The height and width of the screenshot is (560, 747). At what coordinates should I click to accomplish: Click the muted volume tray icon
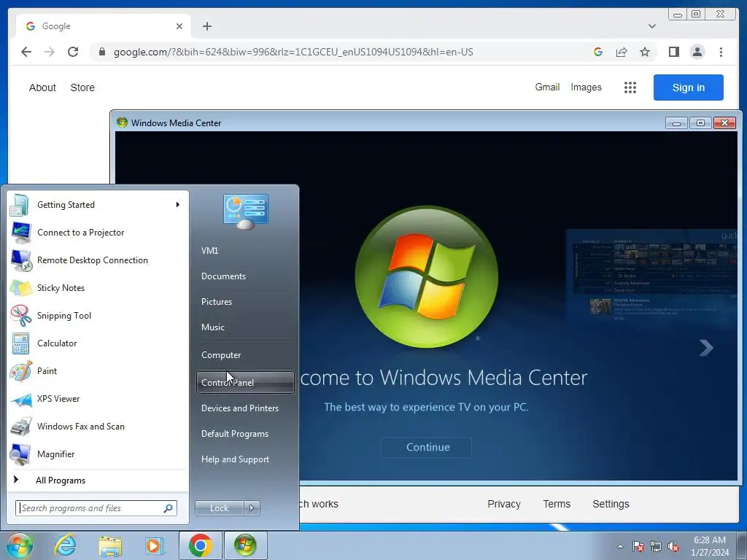click(x=673, y=546)
